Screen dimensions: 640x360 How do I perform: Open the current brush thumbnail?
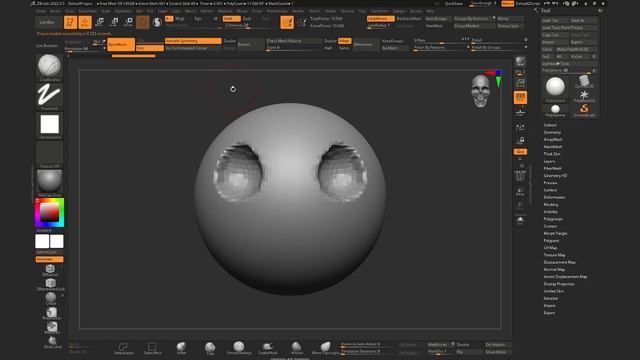tap(49, 67)
